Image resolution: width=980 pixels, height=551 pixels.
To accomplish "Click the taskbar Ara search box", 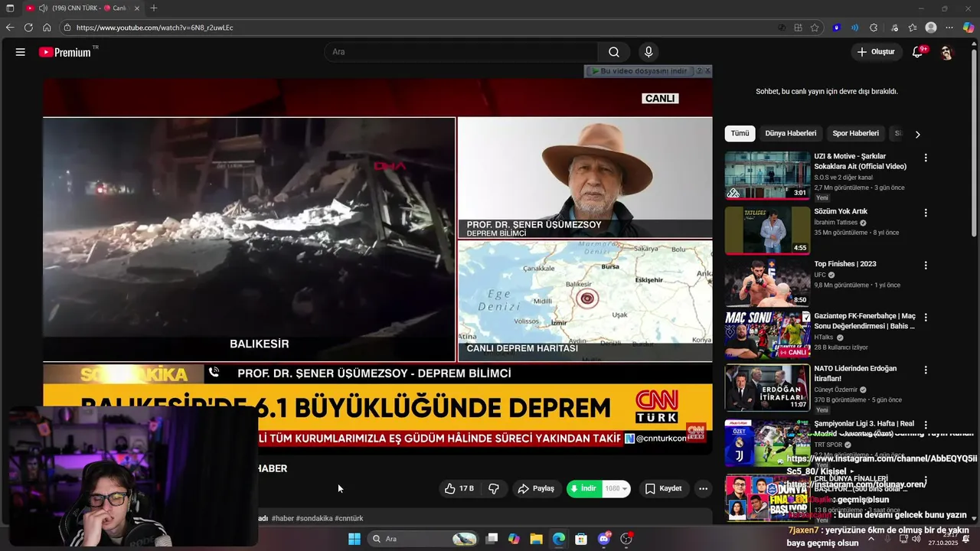I will (x=421, y=539).
